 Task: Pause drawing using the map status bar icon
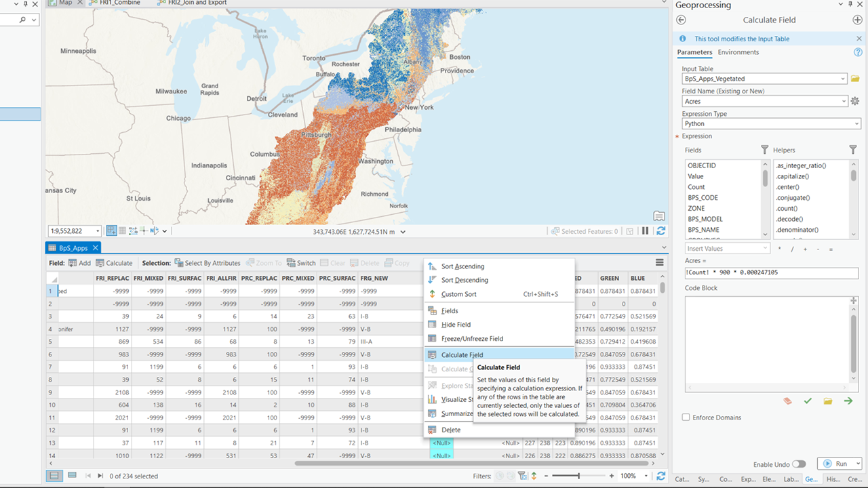(645, 230)
